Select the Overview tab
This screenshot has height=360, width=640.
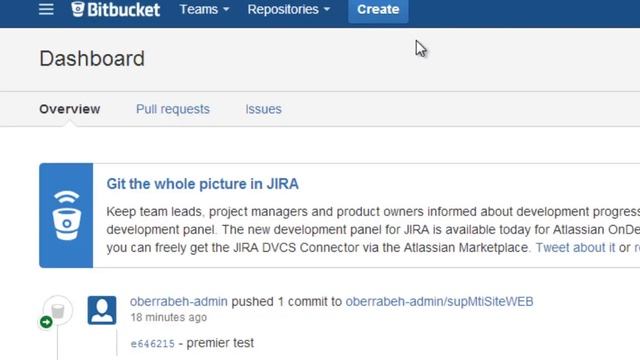point(70,109)
